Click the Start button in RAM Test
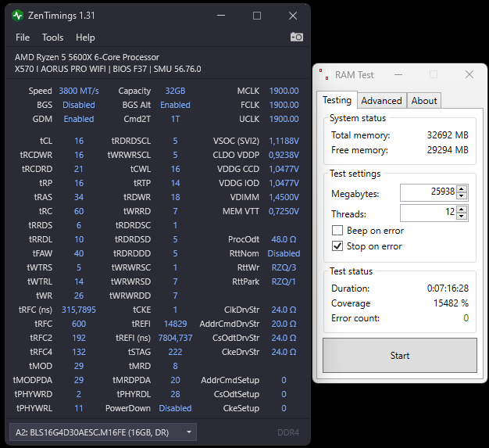Screen dimensions: 489x448 tap(400, 355)
